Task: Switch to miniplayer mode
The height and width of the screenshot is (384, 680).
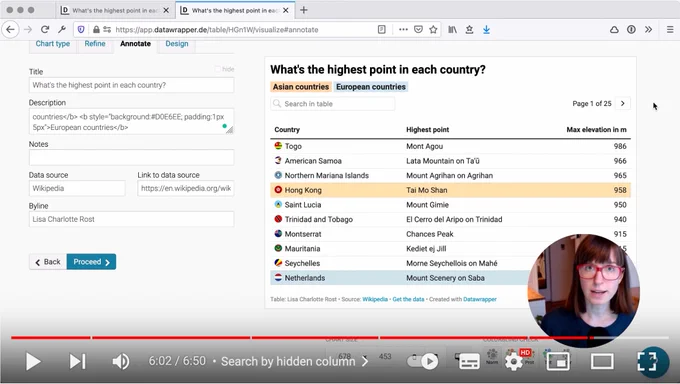Action: [x=558, y=361]
